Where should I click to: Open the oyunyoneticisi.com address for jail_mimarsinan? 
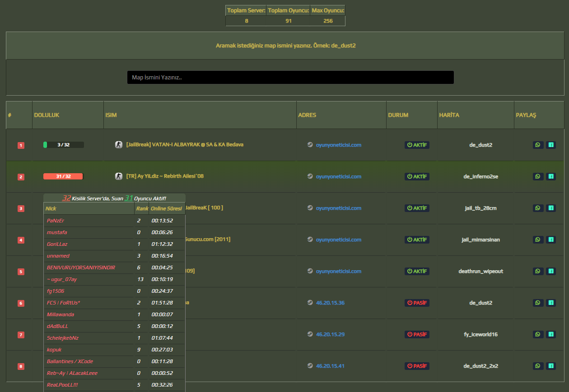[338, 240]
